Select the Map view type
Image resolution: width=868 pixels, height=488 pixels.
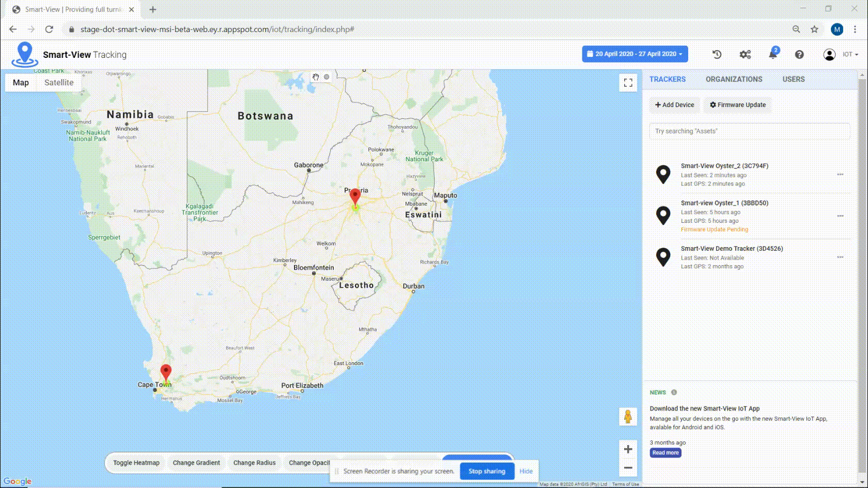21,83
